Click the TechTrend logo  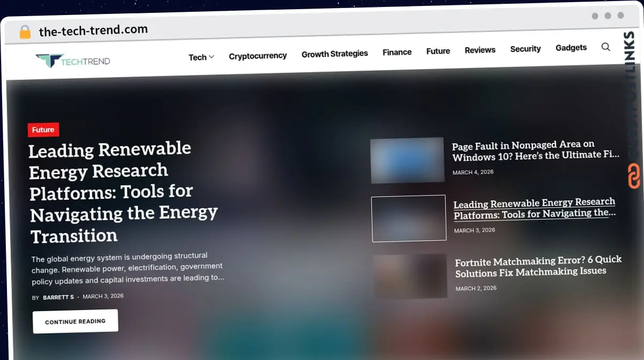point(73,61)
